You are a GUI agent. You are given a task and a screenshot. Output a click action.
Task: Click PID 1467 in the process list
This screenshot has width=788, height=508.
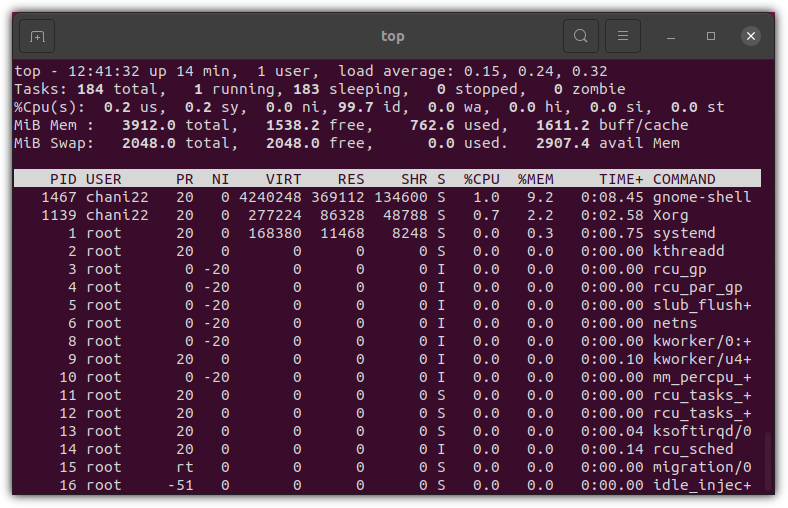[x=59, y=197]
